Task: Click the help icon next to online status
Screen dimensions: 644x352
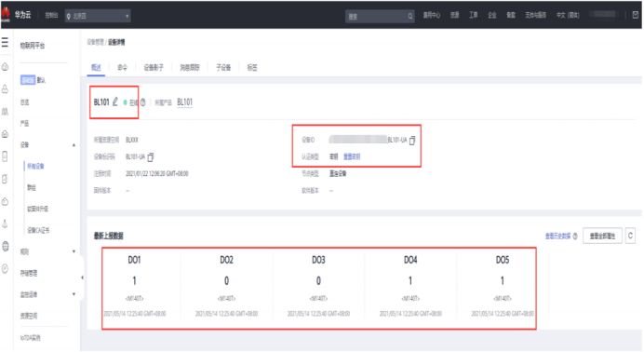Action: (143, 102)
